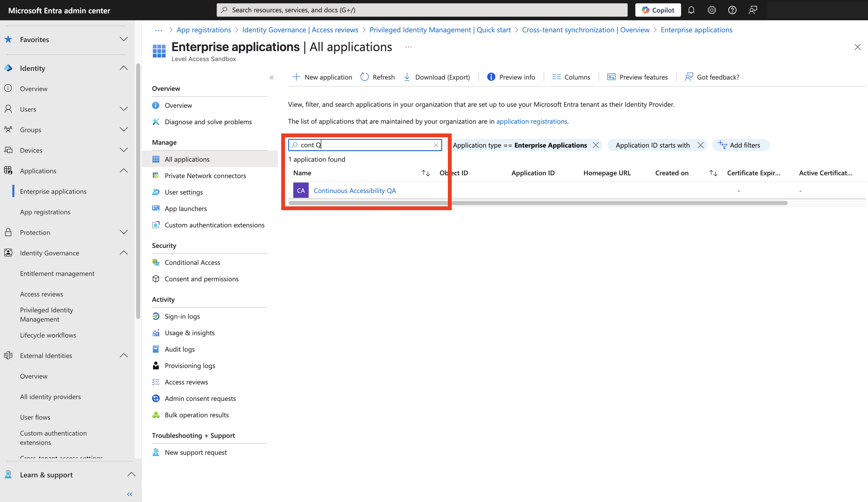This screenshot has width=868, height=502.
Task: Select Diagnose and solve problems
Action: [208, 122]
